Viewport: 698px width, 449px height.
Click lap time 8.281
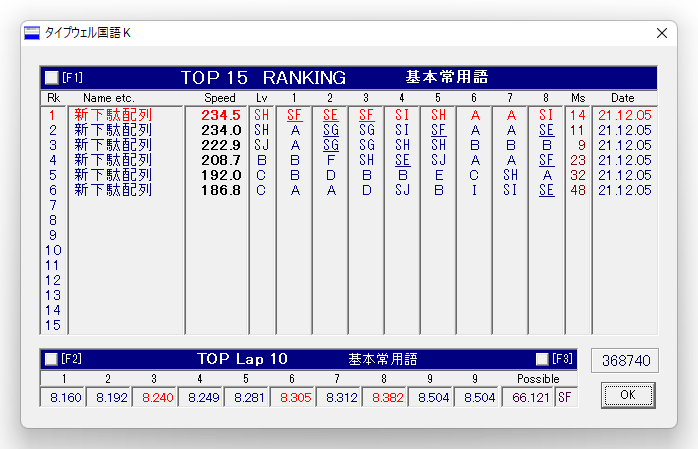[x=249, y=397]
